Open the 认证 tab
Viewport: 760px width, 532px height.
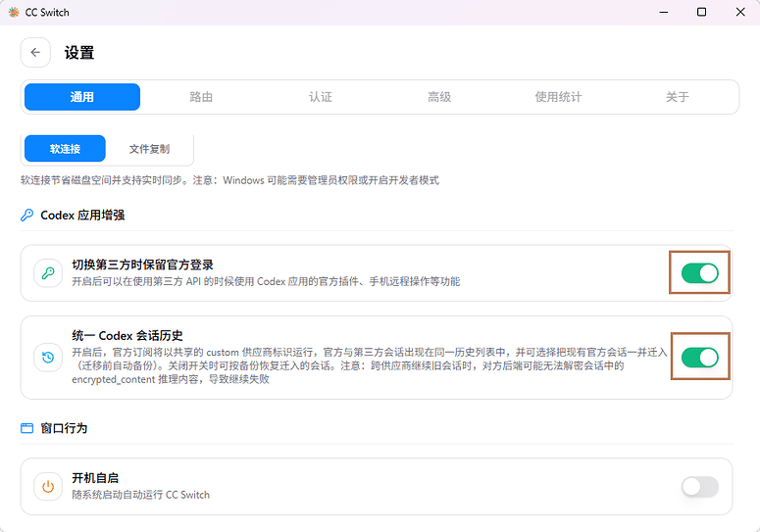point(321,97)
